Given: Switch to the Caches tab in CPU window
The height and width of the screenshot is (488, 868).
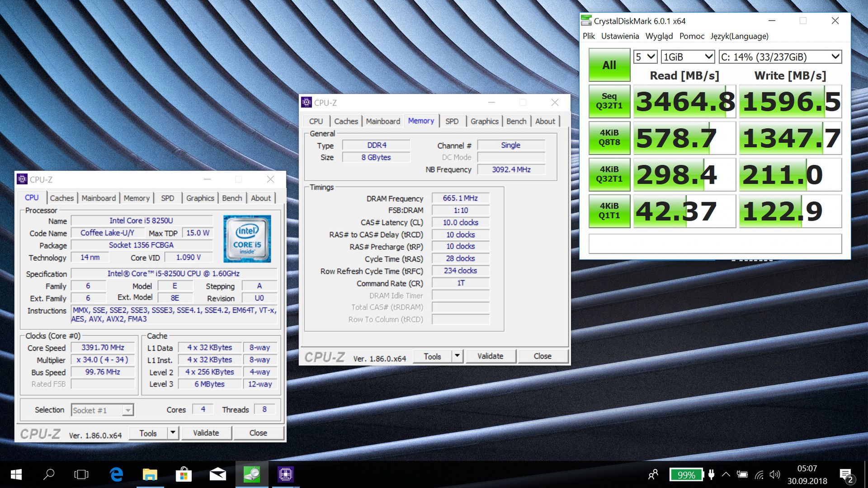Looking at the screenshot, I should (61, 198).
